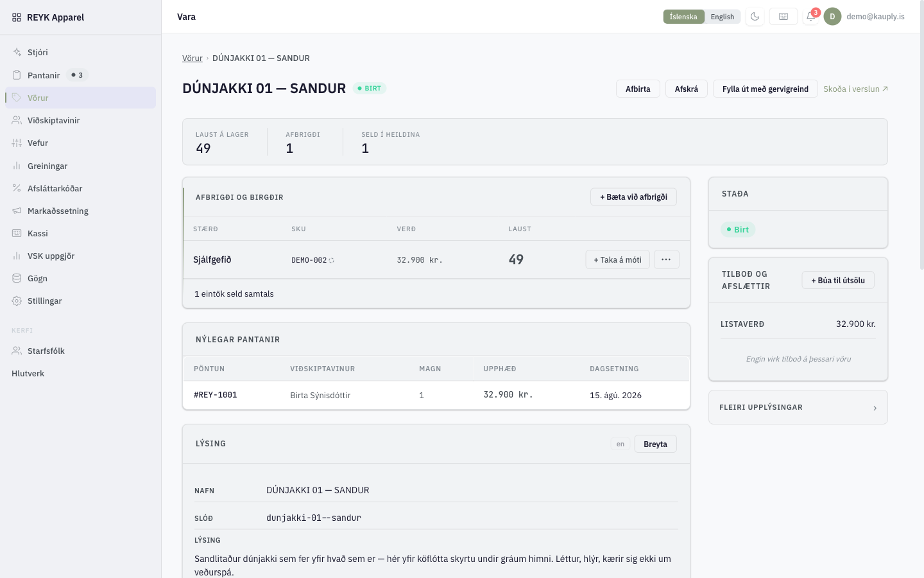Screen dimensions: 924x578
Task: Click the Afskrá button
Action: [687, 89]
